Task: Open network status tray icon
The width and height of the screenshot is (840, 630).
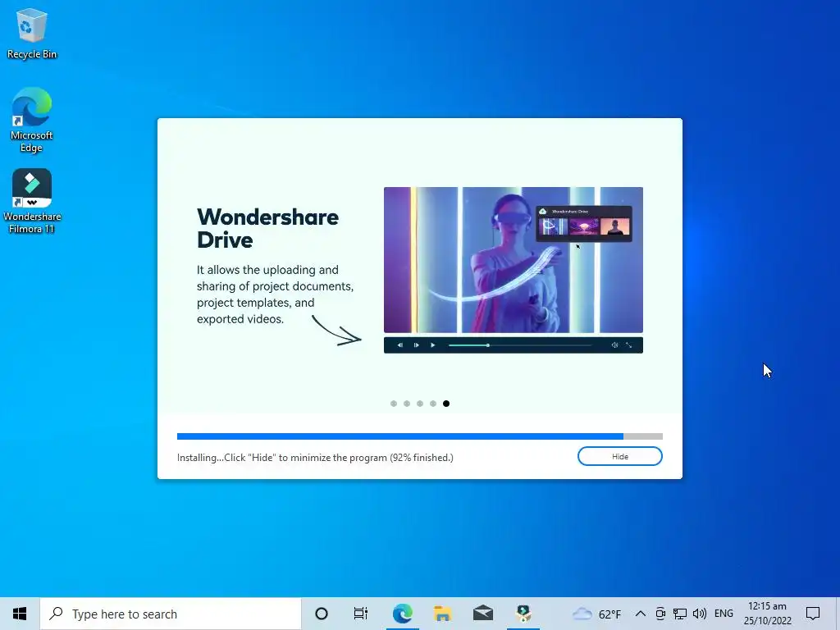Action: (680, 614)
